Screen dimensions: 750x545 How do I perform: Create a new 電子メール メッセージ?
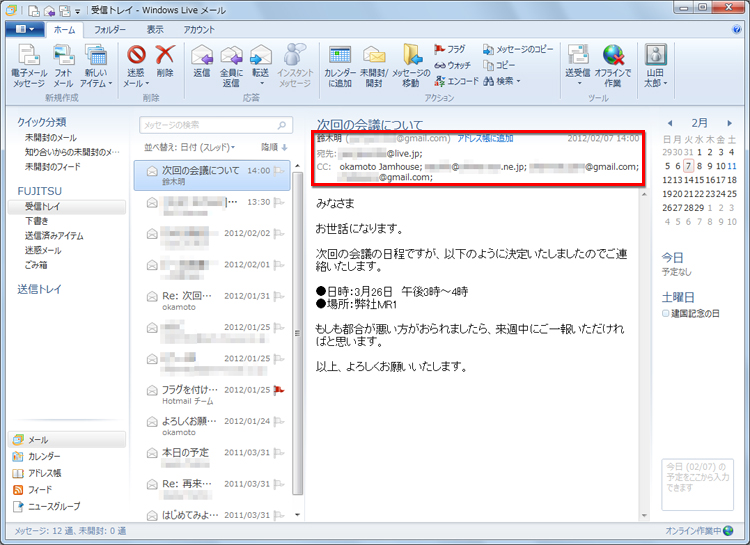(x=29, y=66)
